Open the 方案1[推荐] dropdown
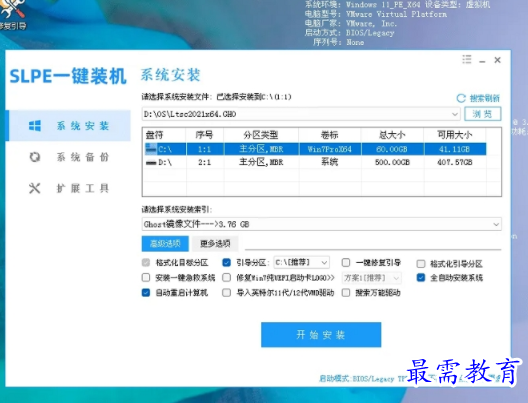This screenshot has height=403, width=528. pyautogui.click(x=371, y=278)
